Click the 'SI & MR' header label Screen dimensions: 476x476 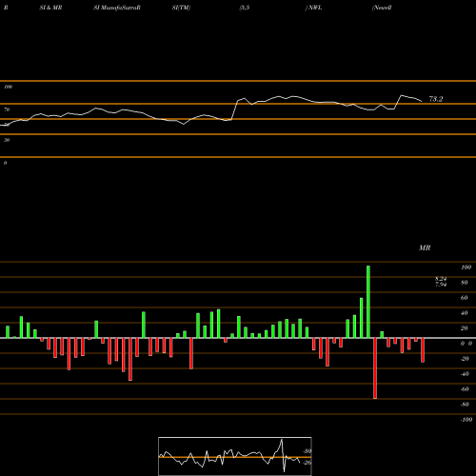50,8
